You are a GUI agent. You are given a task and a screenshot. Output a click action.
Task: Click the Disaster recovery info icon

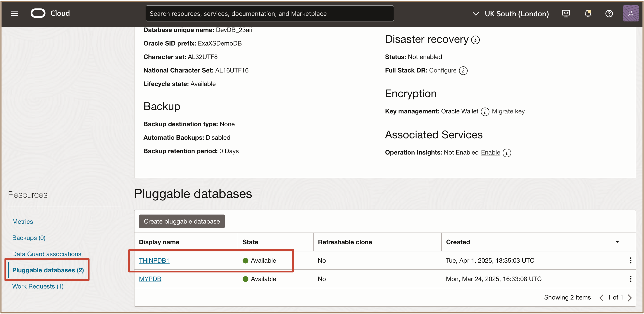[475, 40]
